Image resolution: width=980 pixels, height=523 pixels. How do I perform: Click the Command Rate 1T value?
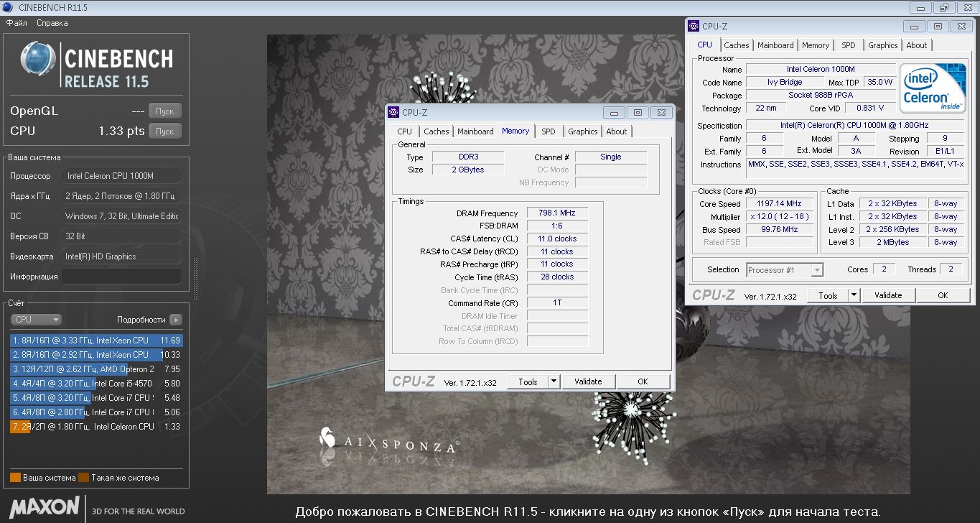click(557, 302)
